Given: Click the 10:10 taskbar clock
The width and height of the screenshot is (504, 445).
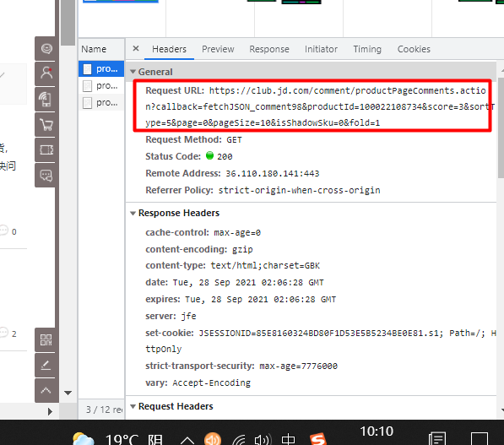Looking at the screenshot, I should 377,431.
